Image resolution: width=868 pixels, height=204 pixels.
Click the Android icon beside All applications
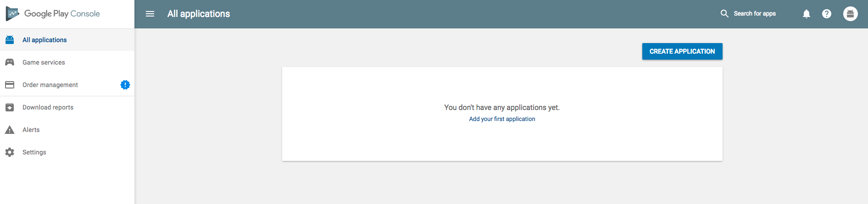click(x=10, y=40)
